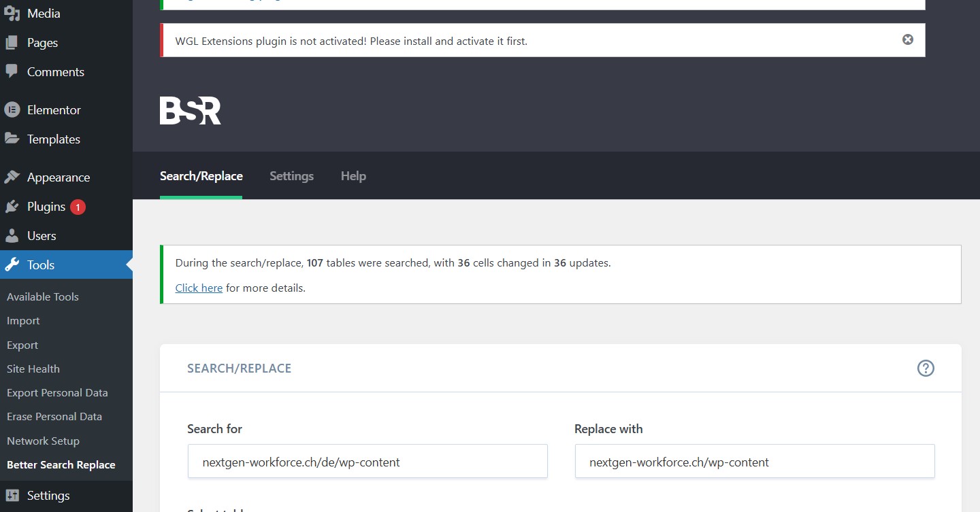The image size is (980, 512).
Task: Click the Comments bubble icon
Action: click(12, 71)
